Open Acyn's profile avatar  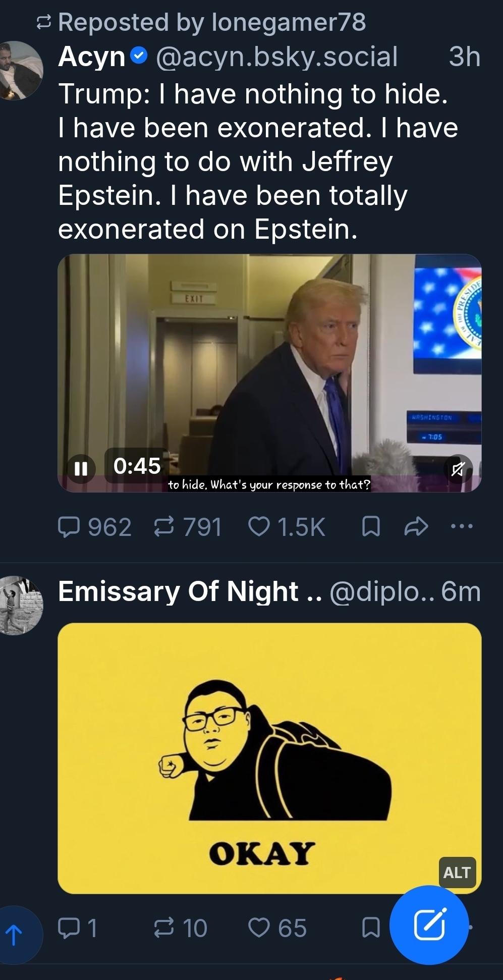point(20,71)
